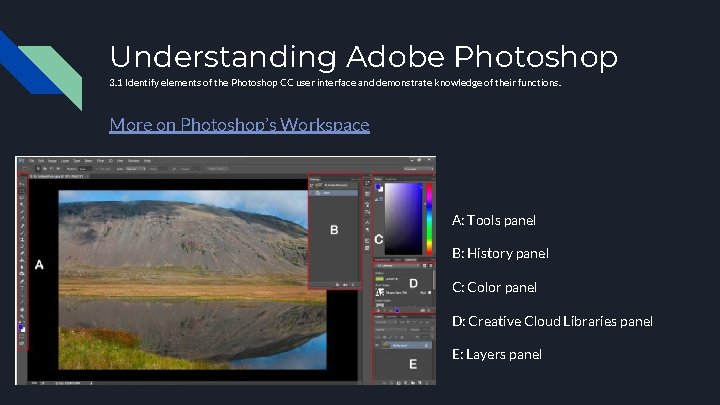
Task: Open the layer blend mode dropdown
Action: [391, 330]
